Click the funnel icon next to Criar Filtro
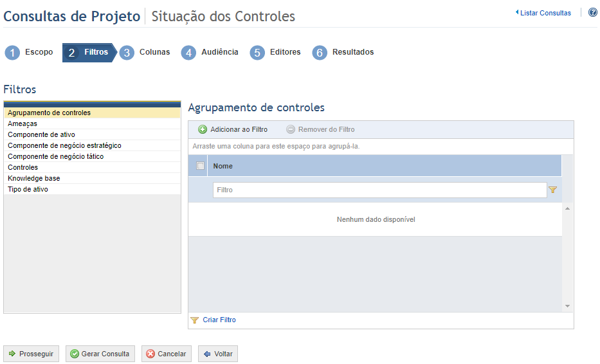 tap(194, 320)
